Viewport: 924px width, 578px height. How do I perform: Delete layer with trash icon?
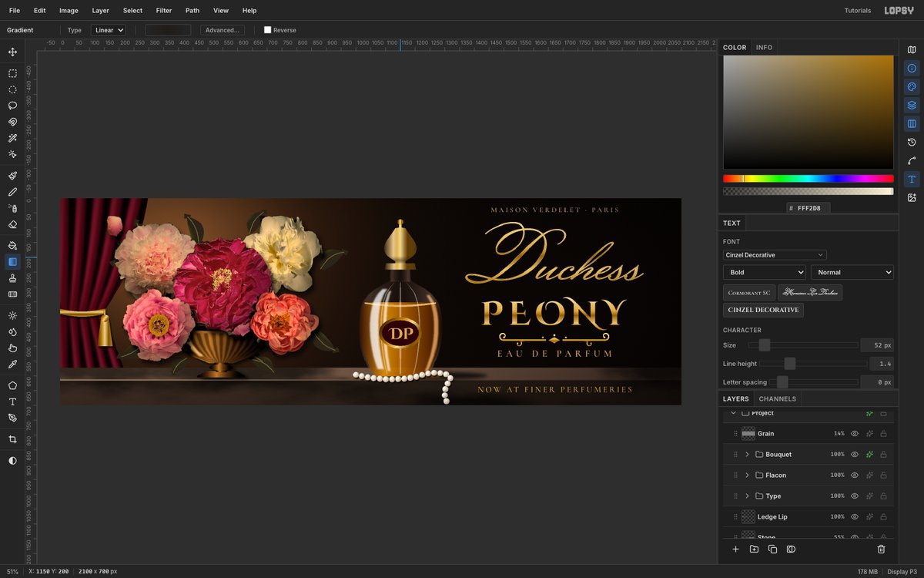click(x=881, y=549)
